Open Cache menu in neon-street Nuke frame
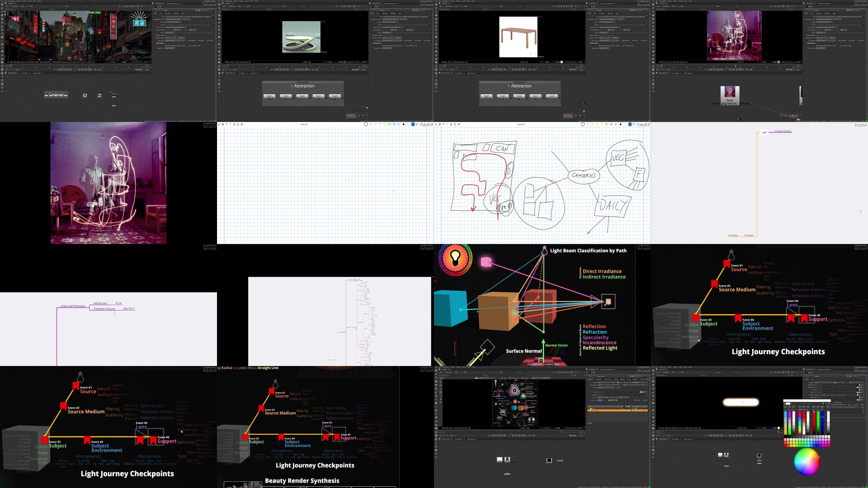 click(30, 1)
